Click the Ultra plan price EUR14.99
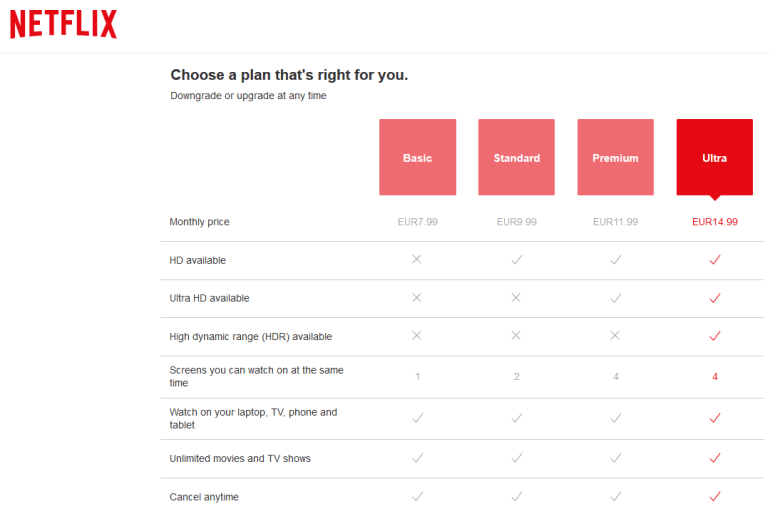The width and height of the screenshot is (770, 514). pos(714,222)
